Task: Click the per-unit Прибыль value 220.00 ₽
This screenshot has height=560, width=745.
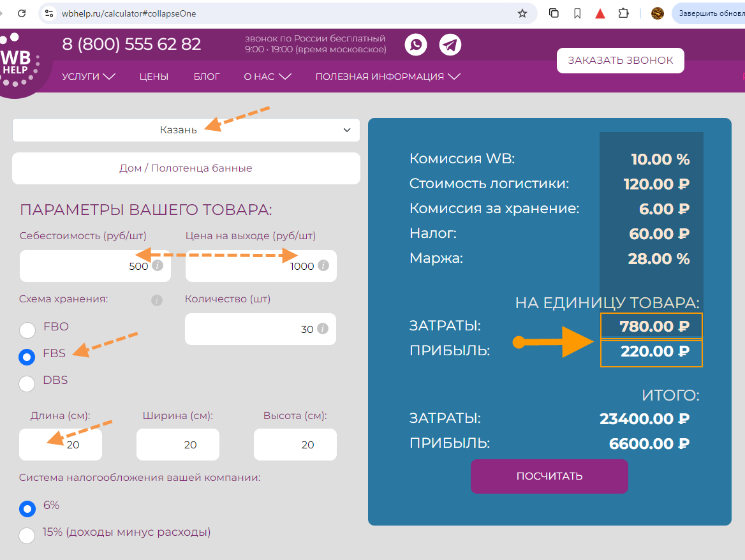Action: tap(654, 351)
